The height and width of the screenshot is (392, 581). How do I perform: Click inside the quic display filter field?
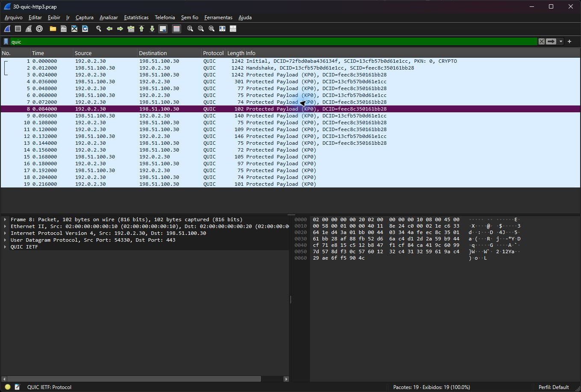tap(274, 41)
